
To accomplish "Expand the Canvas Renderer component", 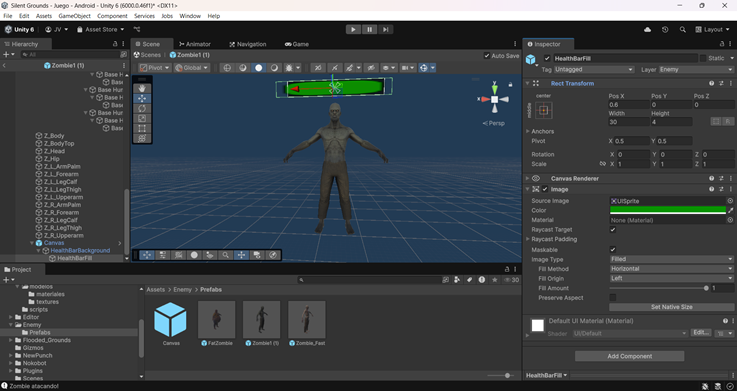I will pos(527,179).
